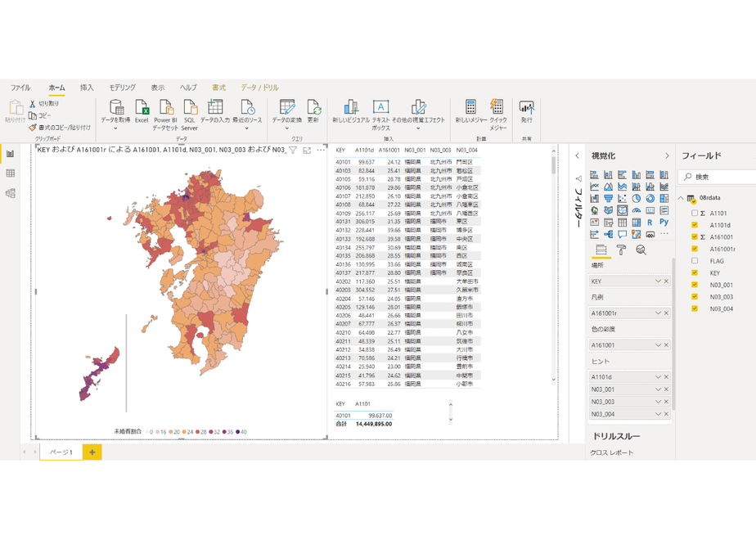Uncheck the N03_001 field checkbox
The image size is (756, 540).
point(695,285)
